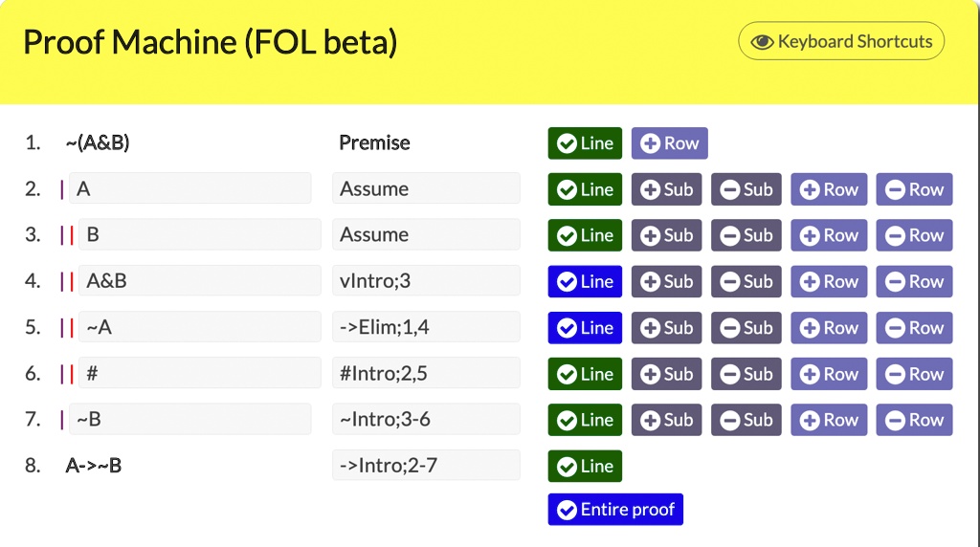Add a row after line 4
This screenshot has width=980, height=547.
(829, 281)
